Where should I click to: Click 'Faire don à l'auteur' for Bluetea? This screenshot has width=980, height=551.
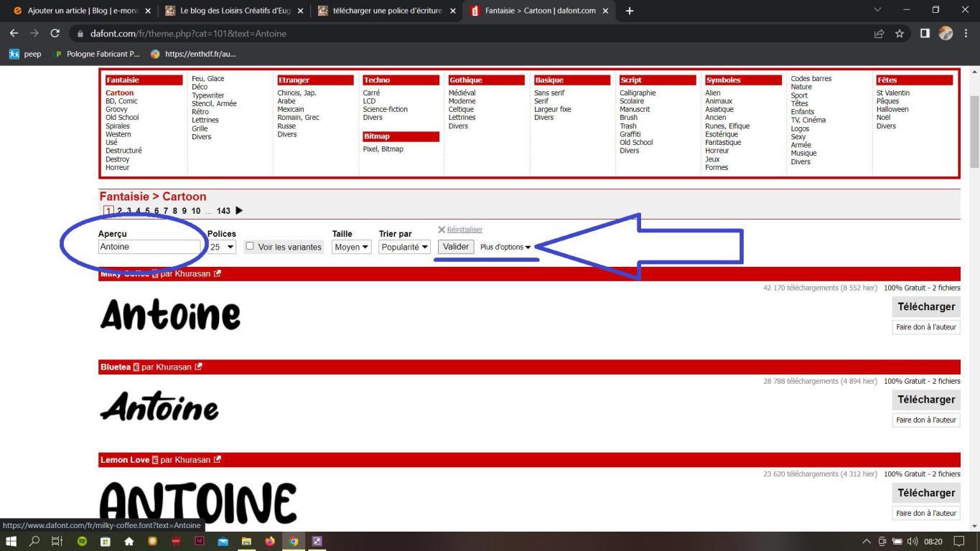pos(926,420)
